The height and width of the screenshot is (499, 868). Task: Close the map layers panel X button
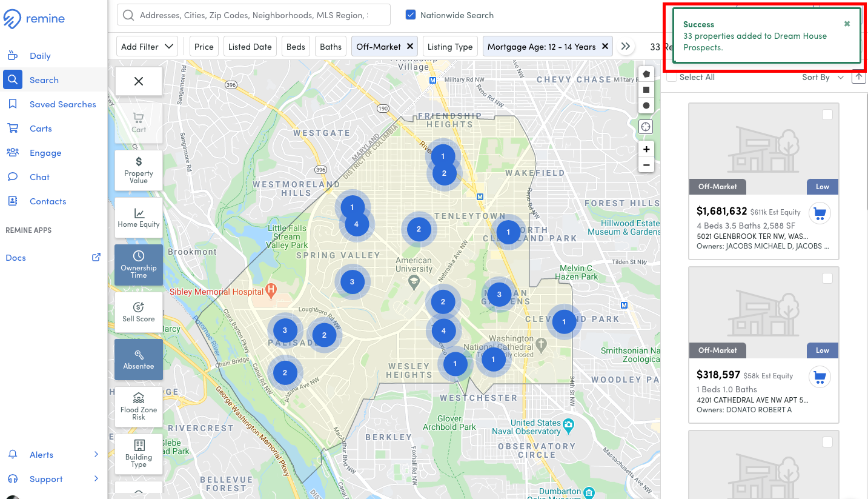(139, 81)
